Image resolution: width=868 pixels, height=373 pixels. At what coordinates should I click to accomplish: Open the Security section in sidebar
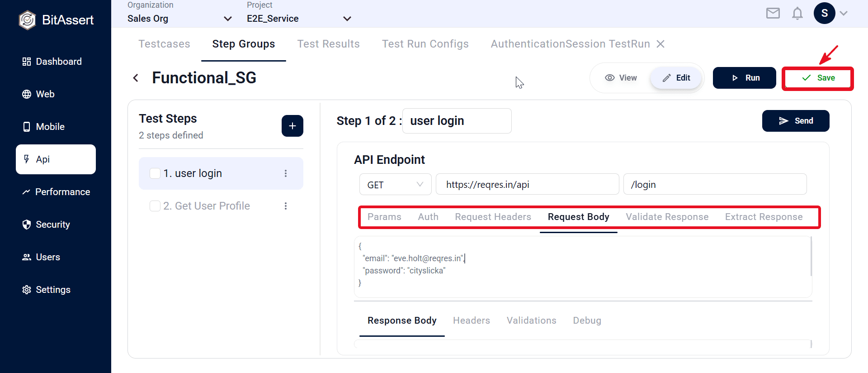[x=56, y=225]
